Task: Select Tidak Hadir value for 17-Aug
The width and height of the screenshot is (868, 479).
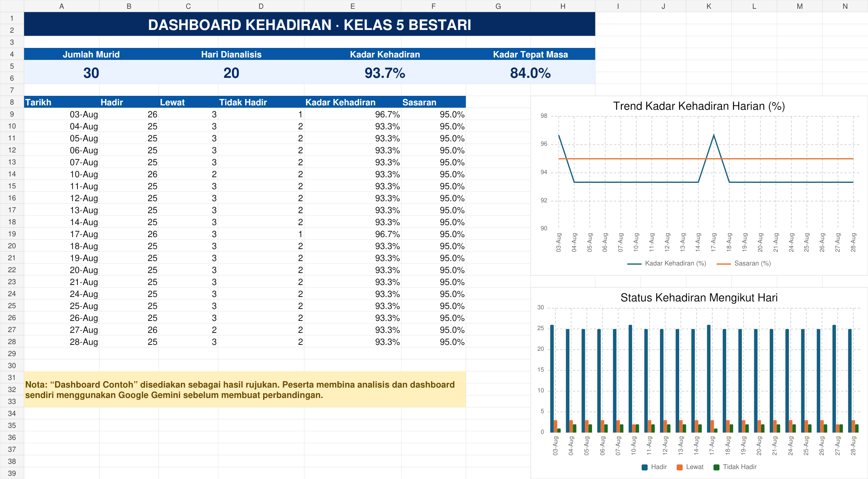Action: tap(261, 234)
